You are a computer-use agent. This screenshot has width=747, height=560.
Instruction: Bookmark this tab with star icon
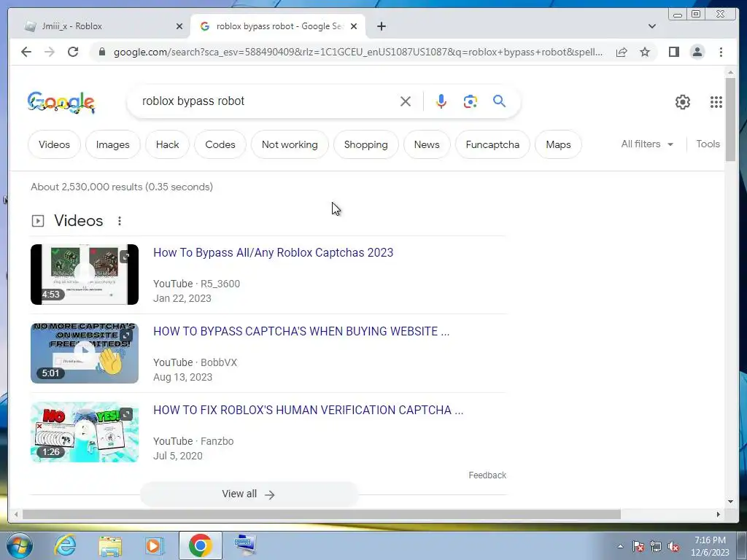pos(645,52)
